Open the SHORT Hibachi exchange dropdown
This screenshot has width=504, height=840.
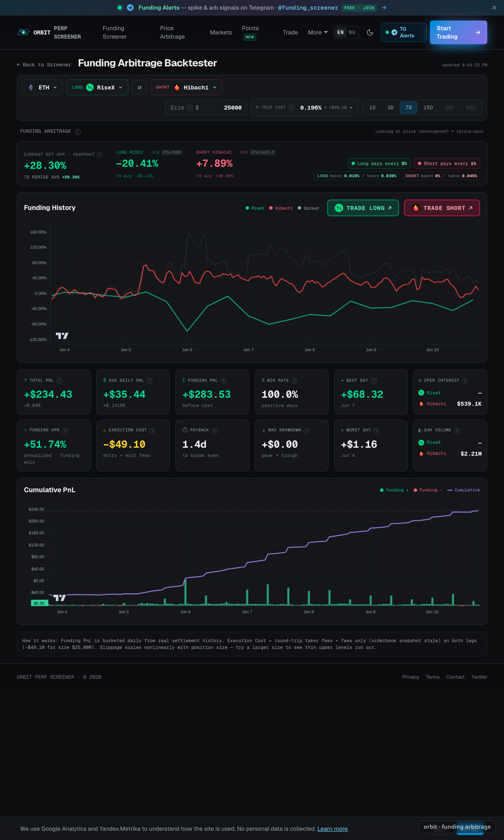(x=186, y=87)
